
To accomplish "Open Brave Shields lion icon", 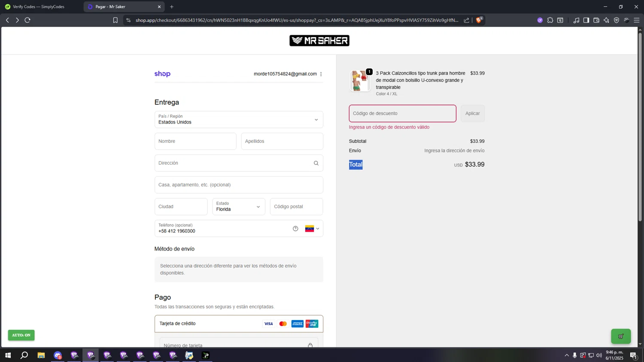I will tap(479, 20).
